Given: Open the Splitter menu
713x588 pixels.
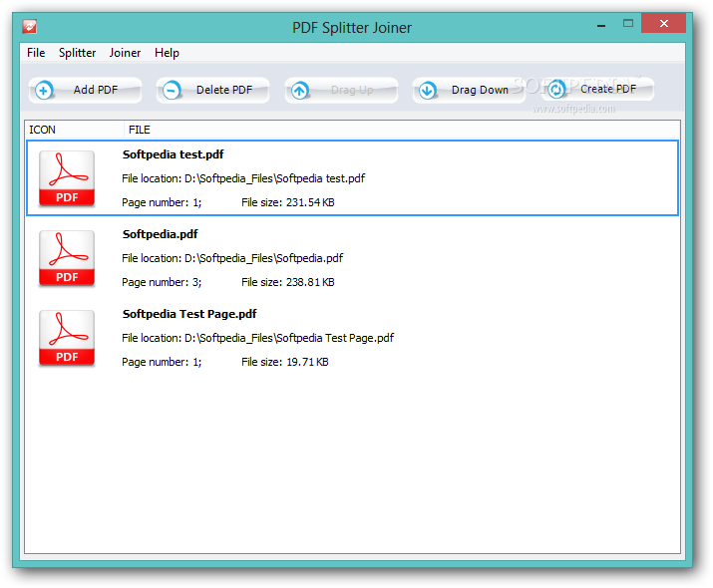Looking at the screenshot, I should tap(78, 53).
